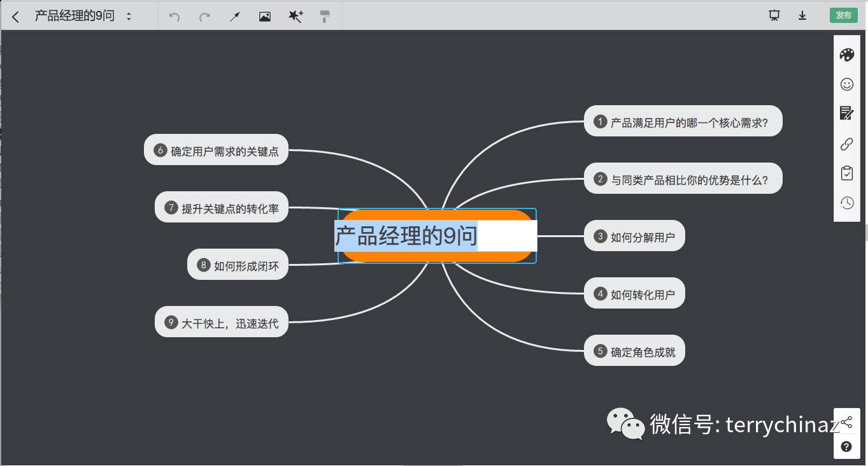868x466 pixels.
Task: Click the central topic text field 产品经理的9问
Action: click(437, 236)
